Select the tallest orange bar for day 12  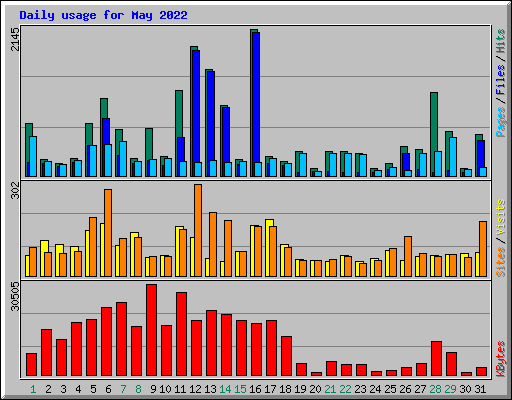point(198,230)
